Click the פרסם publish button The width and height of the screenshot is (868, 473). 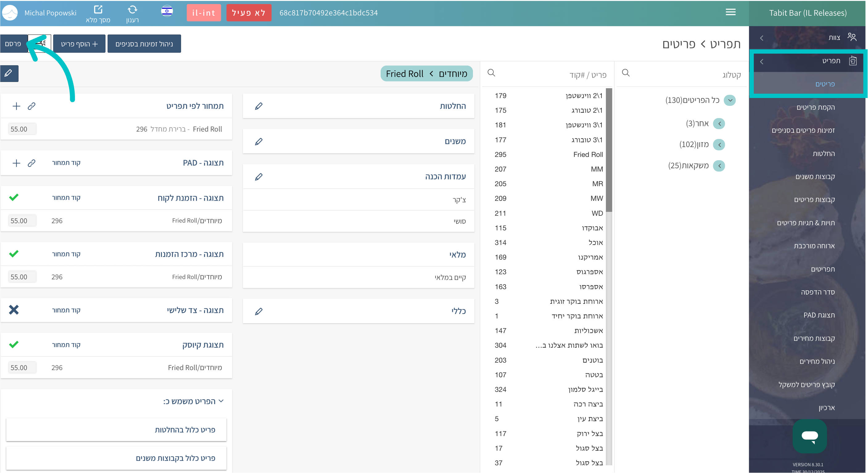[14, 44]
